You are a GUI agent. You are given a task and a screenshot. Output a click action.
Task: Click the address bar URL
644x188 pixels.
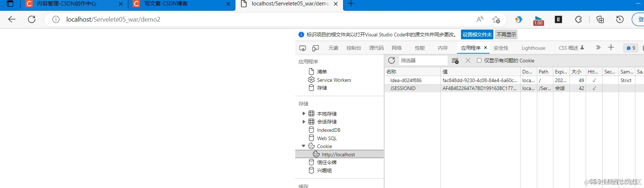tap(113, 19)
